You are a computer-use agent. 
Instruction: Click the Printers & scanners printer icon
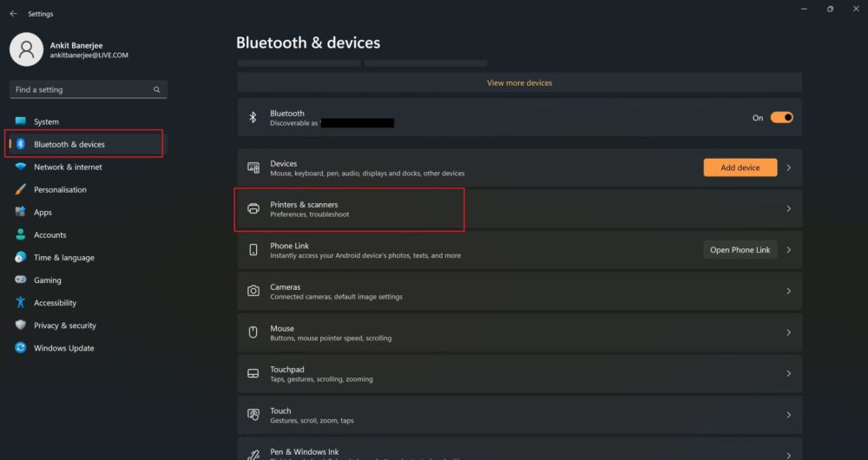click(x=253, y=209)
